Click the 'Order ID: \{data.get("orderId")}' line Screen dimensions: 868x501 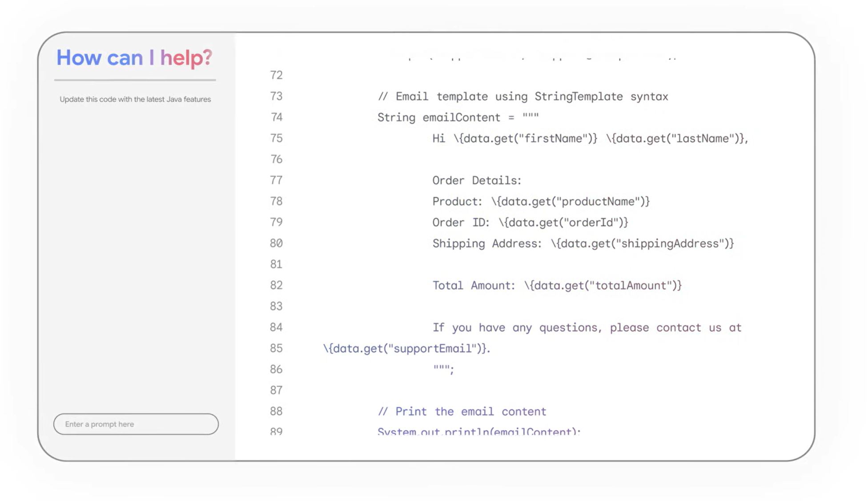pos(530,222)
